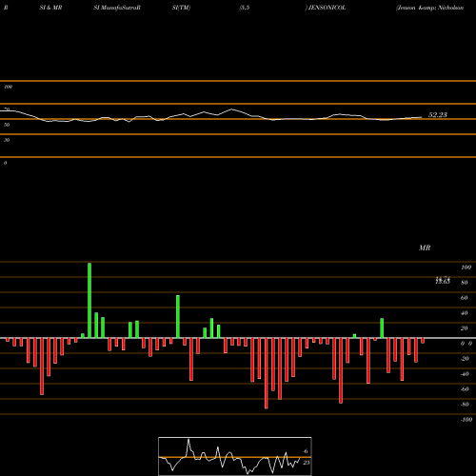The width and height of the screenshot is (476, 476).
Task: Click the MR axis label -100
Action: point(466,420)
